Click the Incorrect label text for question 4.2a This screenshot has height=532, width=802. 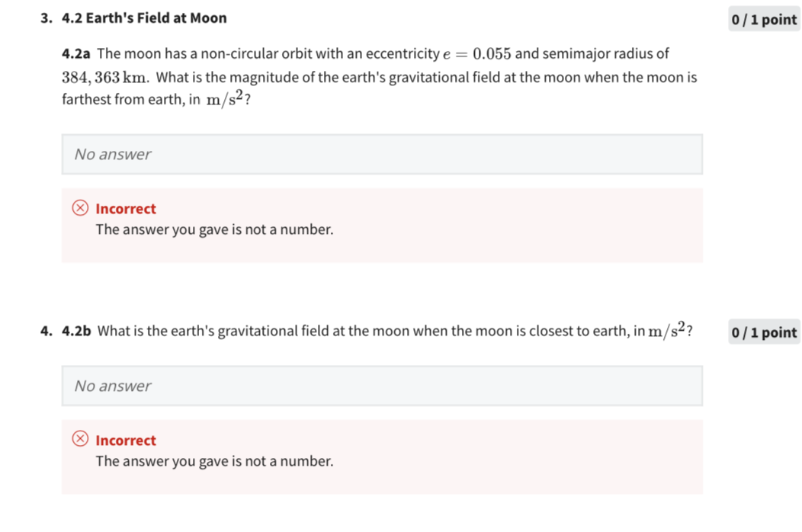[x=125, y=208]
